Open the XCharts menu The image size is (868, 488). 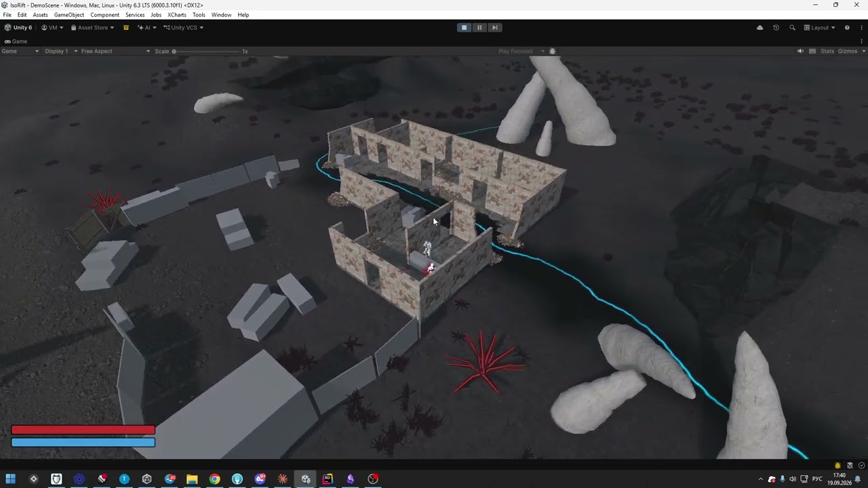click(x=177, y=15)
